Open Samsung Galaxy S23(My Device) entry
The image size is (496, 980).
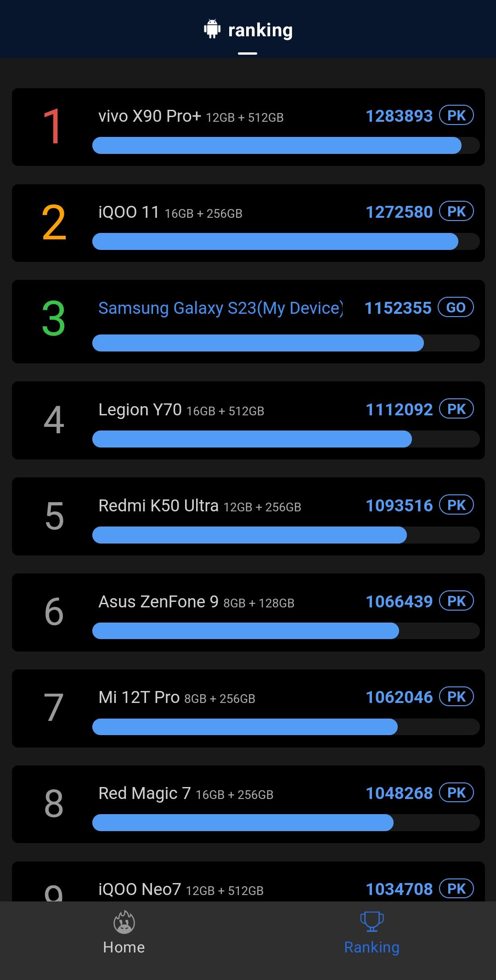pos(248,322)
